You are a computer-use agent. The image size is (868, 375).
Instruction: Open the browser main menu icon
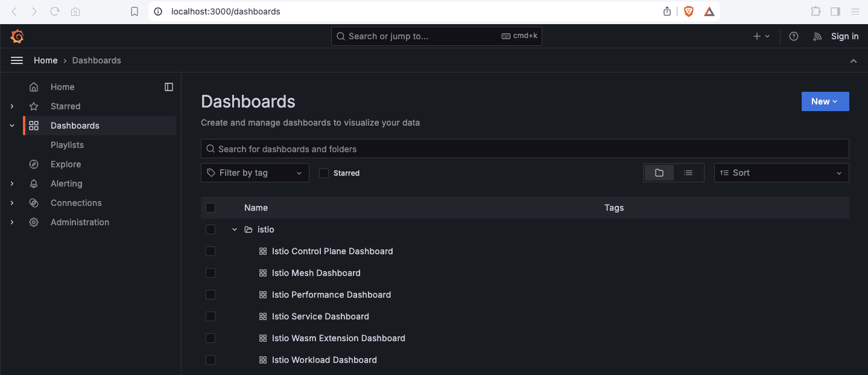click(855, 11)
